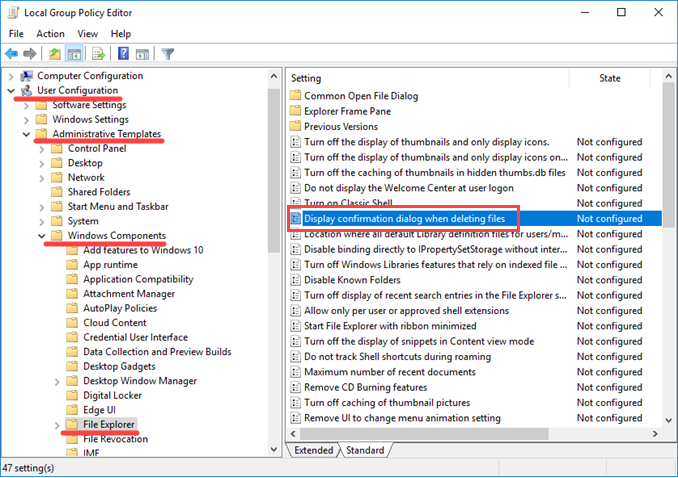This screenshot has width=678, height=478.
Task: Switch to the Standard tab
Action: (x=365, y=450)
